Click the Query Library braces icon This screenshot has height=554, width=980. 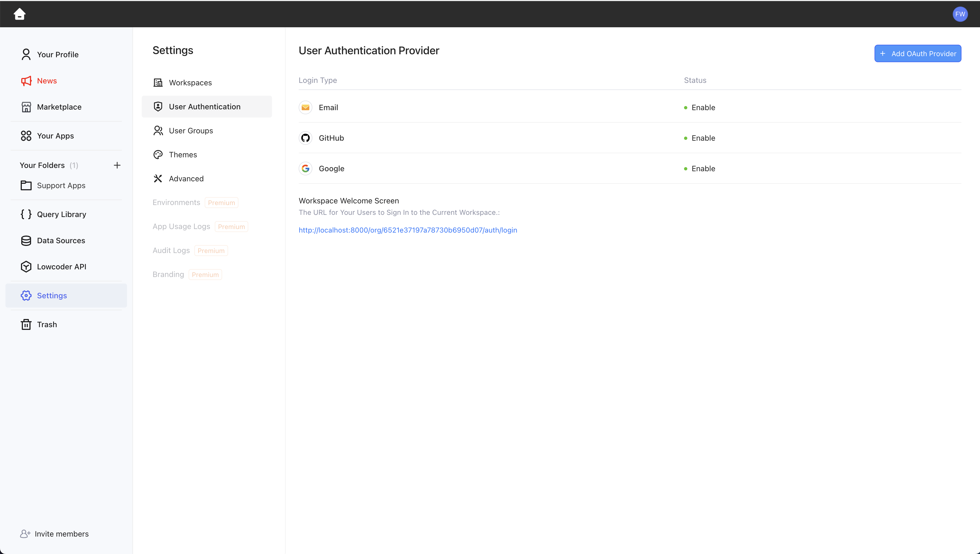[x=26, y=214]
